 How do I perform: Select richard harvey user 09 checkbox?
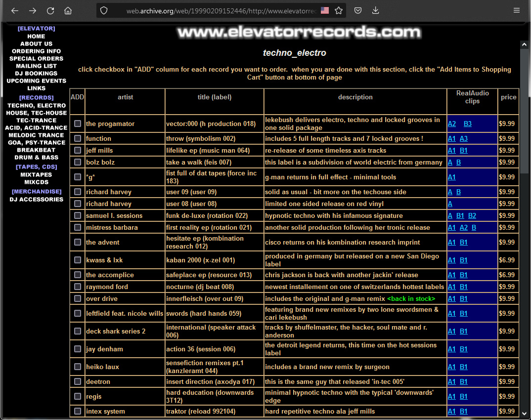78,192
